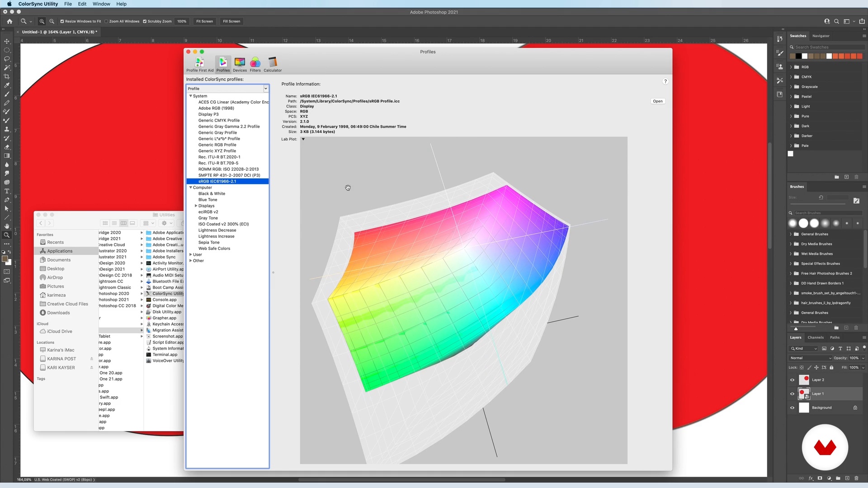Click the foreground color swatch
Viewport: 868px width, 488px height.
(5, 259)
